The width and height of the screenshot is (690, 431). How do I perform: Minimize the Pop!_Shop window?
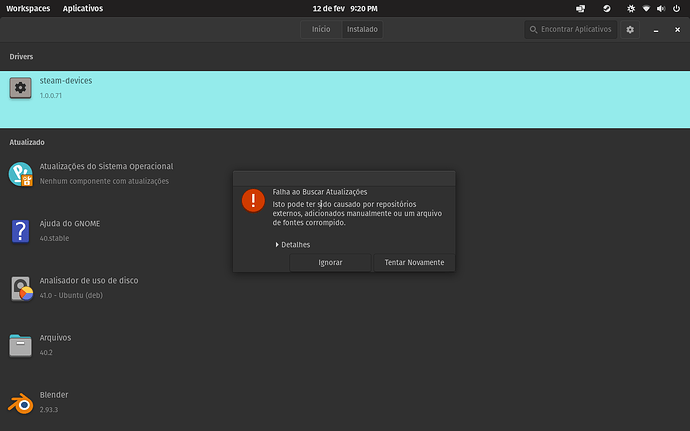tap(656, 30)
